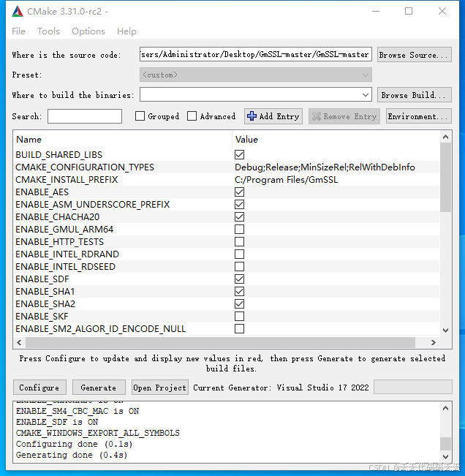The width and height of the screenshot is (465, 476).
Task: Toggle ENABLE_CHACHA20 checkbox
Action: click(240, 216)
